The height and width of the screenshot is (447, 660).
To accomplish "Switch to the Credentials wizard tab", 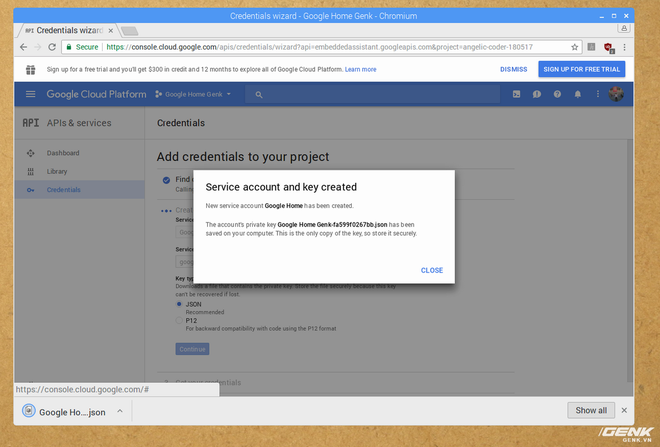I will [64, 30].
